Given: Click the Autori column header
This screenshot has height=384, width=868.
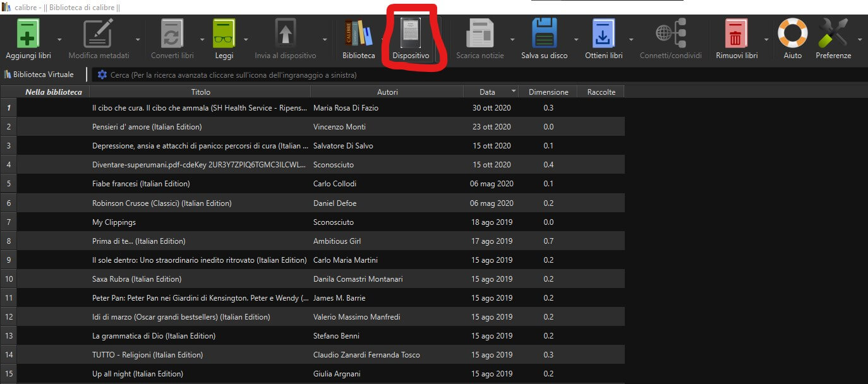Looking at the screenshot, I should tap(387, 92).
